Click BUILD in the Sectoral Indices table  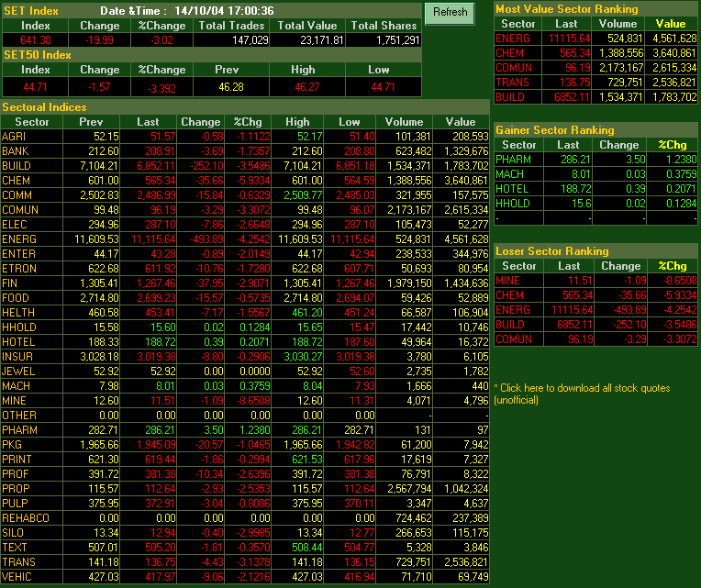tap(17, 166)
